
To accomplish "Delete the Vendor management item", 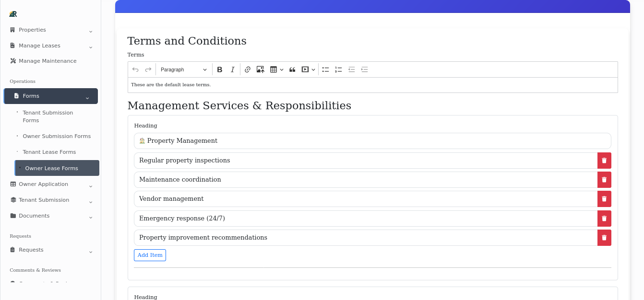I will [604, 198].
